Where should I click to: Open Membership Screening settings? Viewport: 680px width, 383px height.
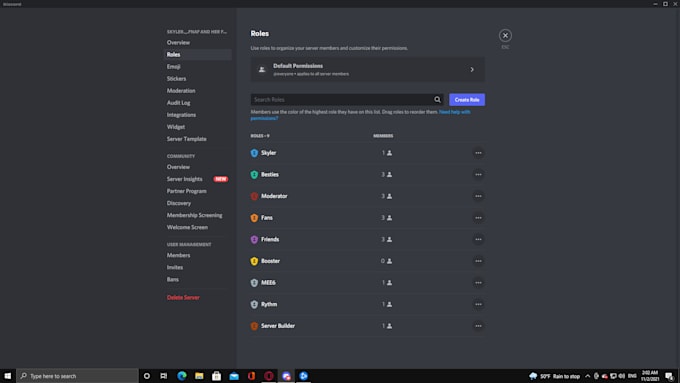point(194,215)
